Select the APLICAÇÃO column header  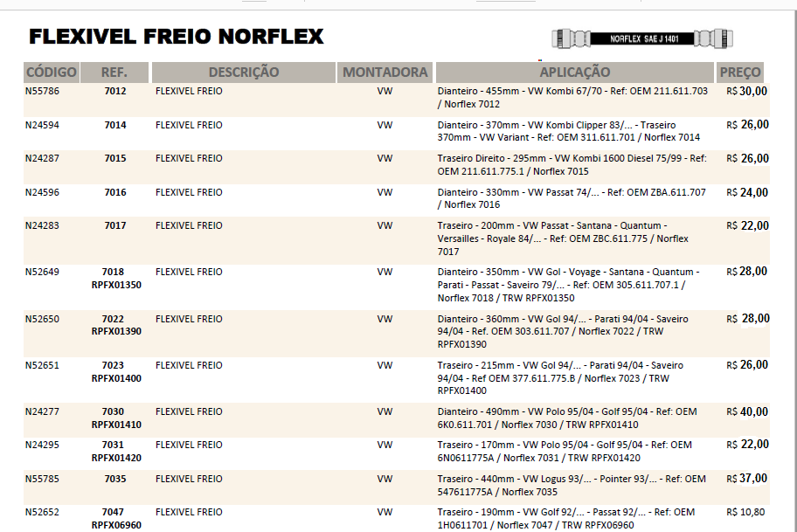(x=574, y=73)
